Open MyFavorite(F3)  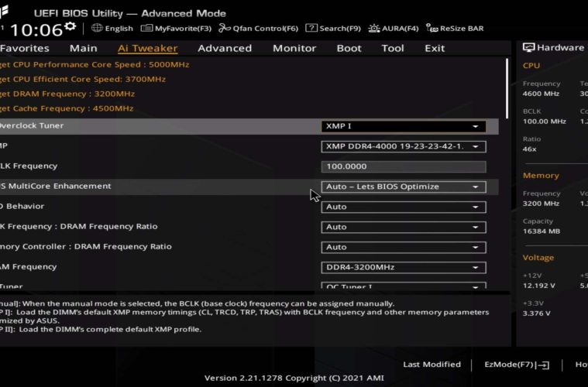point(177,28)
